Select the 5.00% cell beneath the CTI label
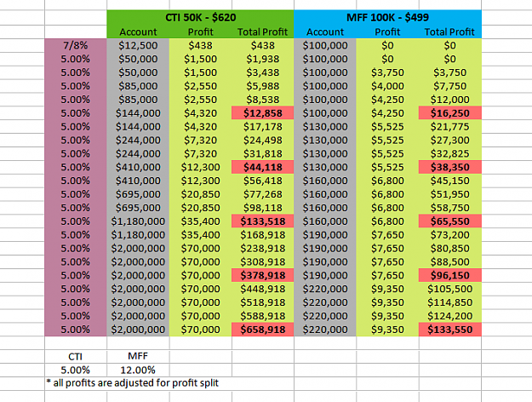The image size is (532, 402). [75, 370]
